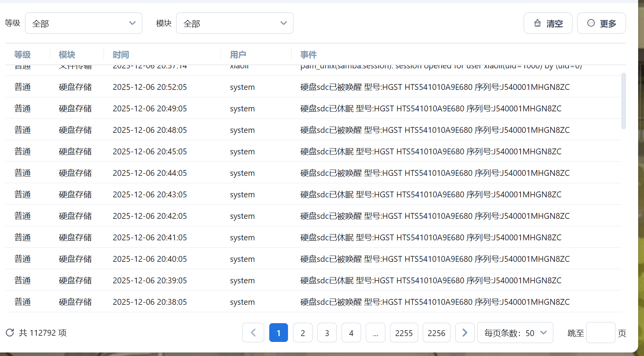Jump to page 3
Screen dimensions: 644x356
[x=327, y=333]
